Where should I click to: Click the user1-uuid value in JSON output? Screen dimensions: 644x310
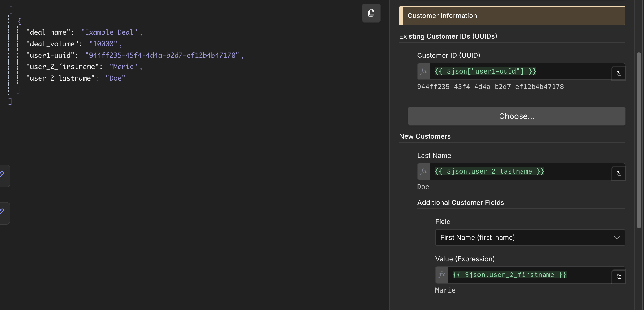[162, 56]
